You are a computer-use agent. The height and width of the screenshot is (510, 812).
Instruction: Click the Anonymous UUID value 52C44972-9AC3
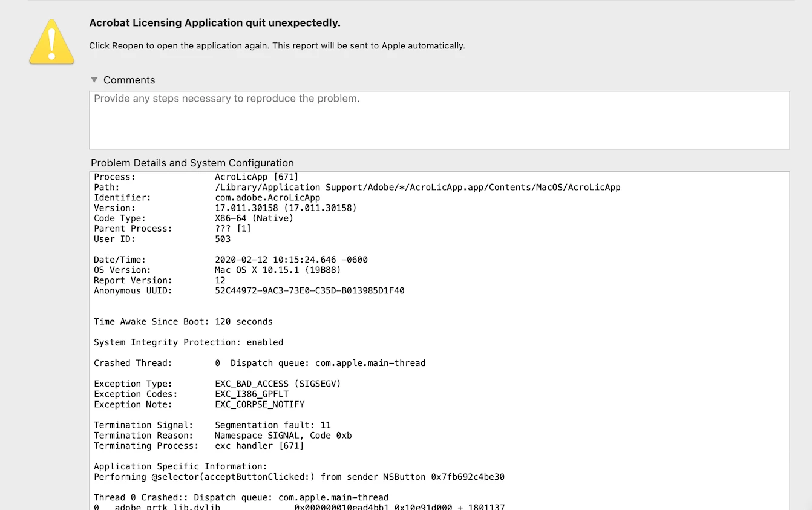[x=310, y=290]
